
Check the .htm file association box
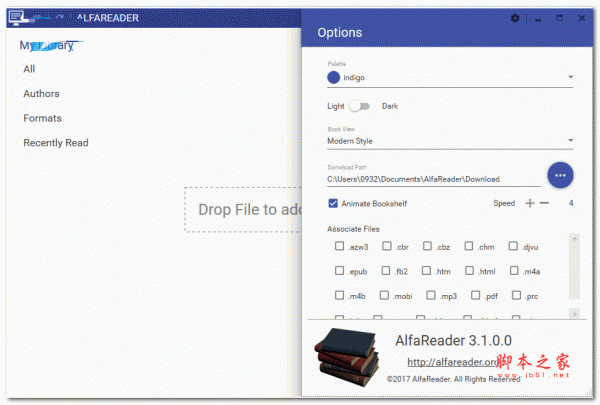pyautogui.click(x=426, y=271)
